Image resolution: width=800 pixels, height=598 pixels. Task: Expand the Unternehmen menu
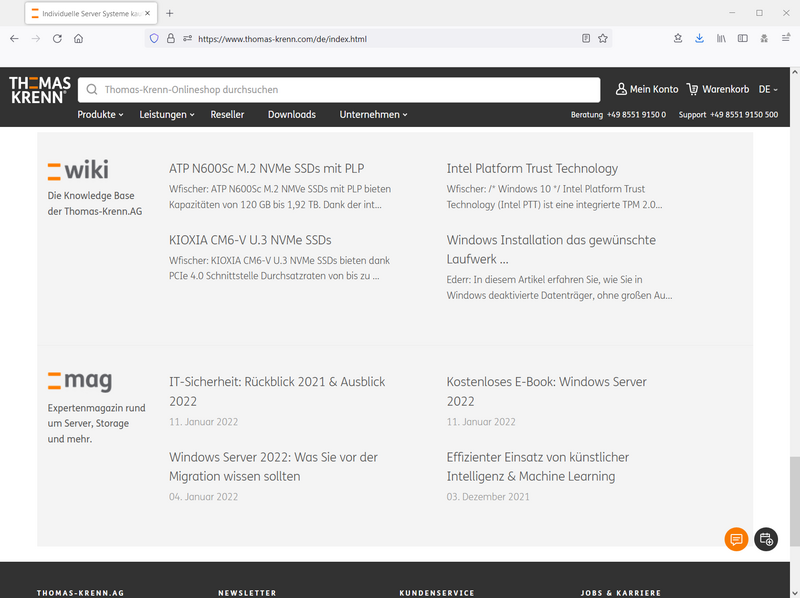(373, 115)
